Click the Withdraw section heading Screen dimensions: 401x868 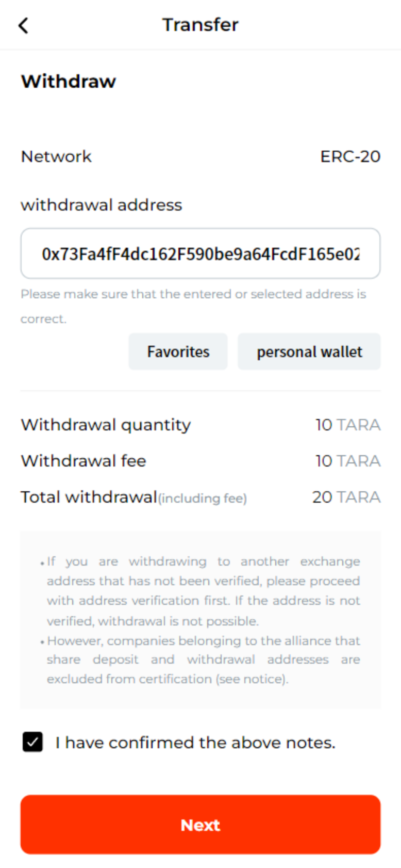(69, 82)
